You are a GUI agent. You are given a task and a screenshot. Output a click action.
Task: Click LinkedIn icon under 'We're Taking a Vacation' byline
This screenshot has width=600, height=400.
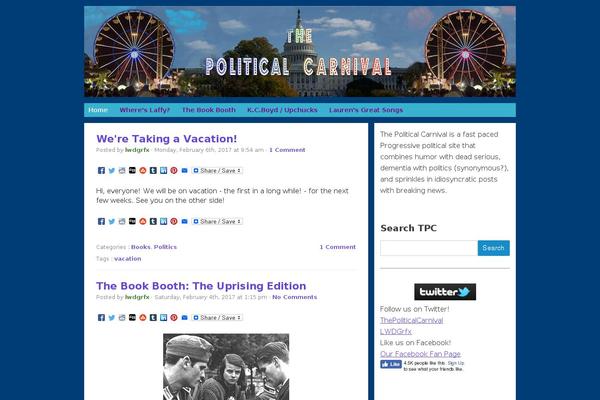click(163, 170)
